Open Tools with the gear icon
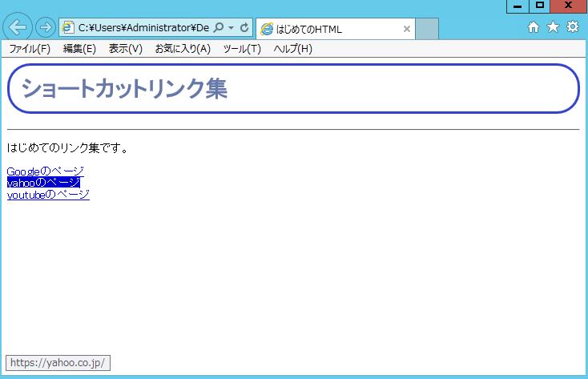 (x=573, y=26)
